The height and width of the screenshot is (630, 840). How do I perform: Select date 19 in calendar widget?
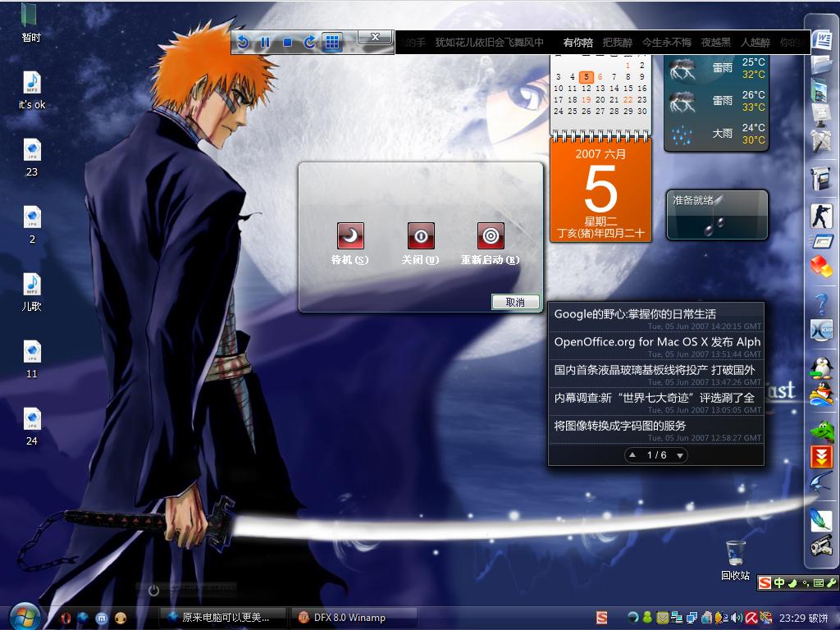586,99
